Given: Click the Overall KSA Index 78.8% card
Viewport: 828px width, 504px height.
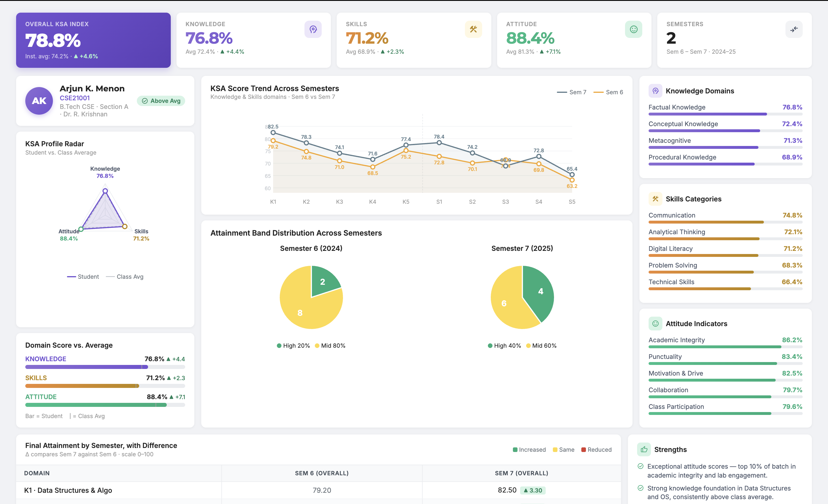Looking at the screenshot, I should [x=93, y=40].
